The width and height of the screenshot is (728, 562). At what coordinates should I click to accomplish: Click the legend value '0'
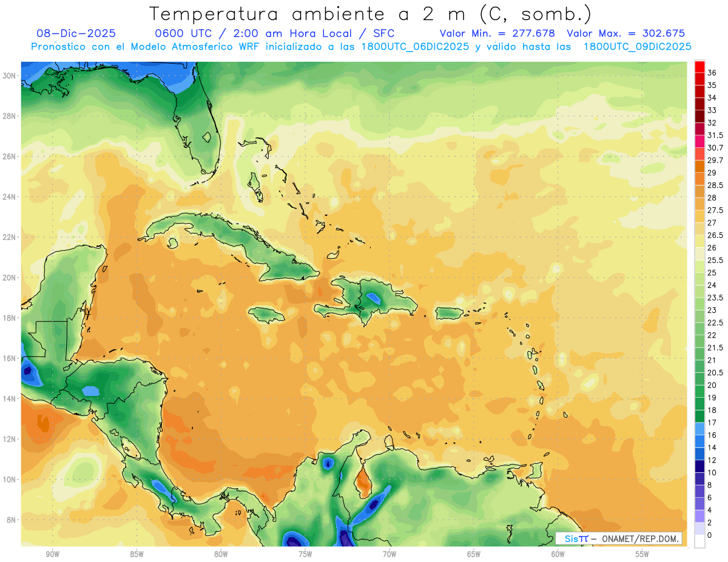[x=710, y=535]
